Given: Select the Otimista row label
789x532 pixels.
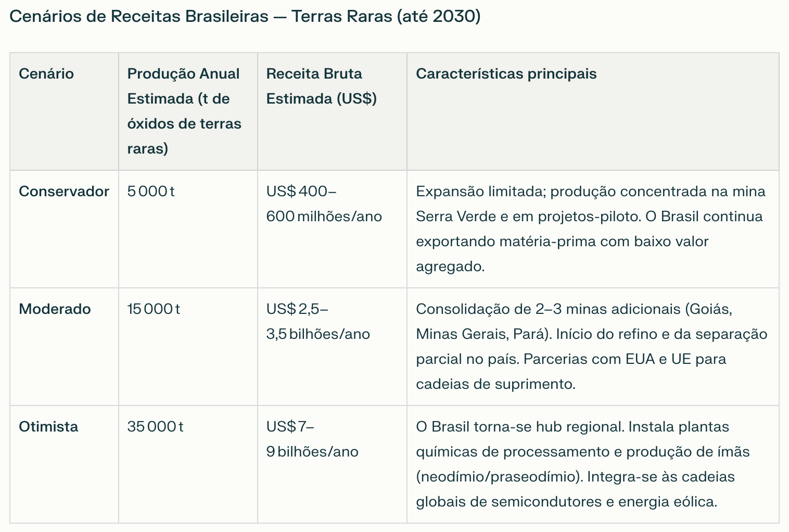Looking at the screenshot, I should coord(48,427).
